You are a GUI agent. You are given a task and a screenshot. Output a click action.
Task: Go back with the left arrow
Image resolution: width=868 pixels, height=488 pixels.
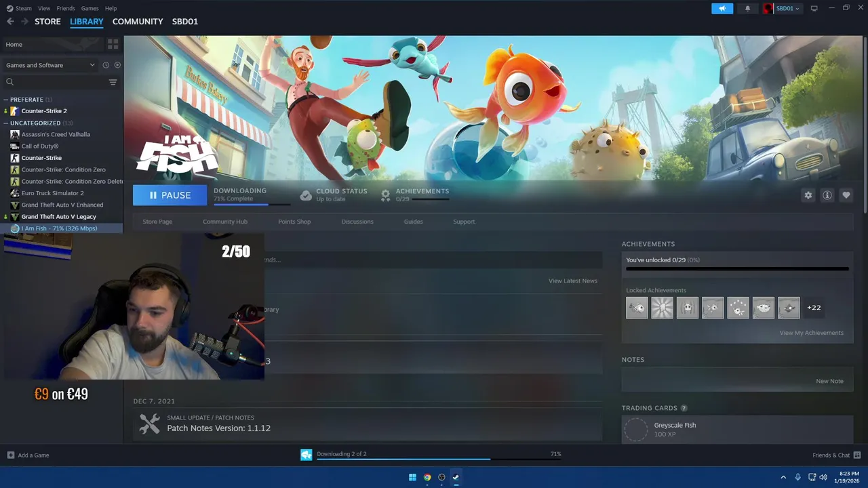tap(10, 22)
